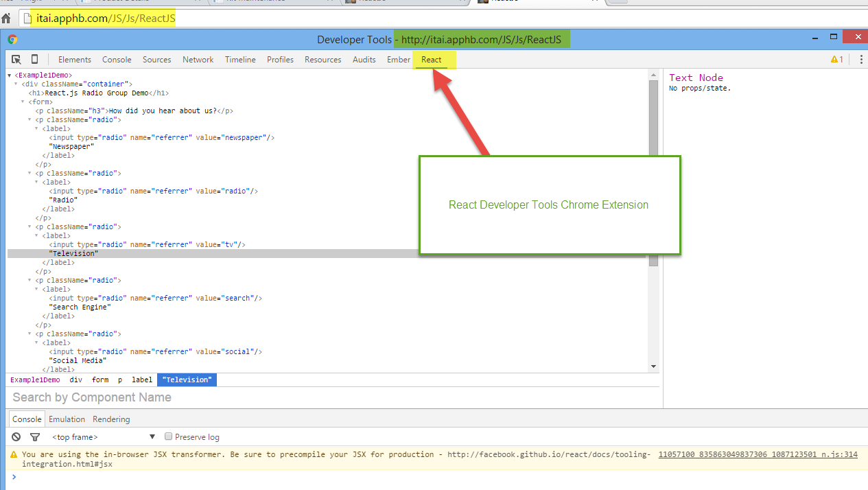Enable the Preserve log checkbox
Screen dimensions: 868x490
tap(169, 436)
